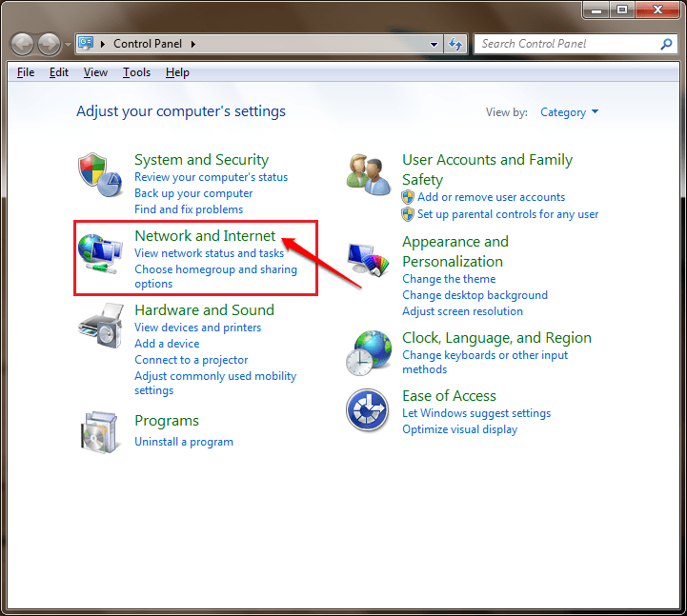Click View devices and printers
687x616 pixels.
[x=197, y=328]
